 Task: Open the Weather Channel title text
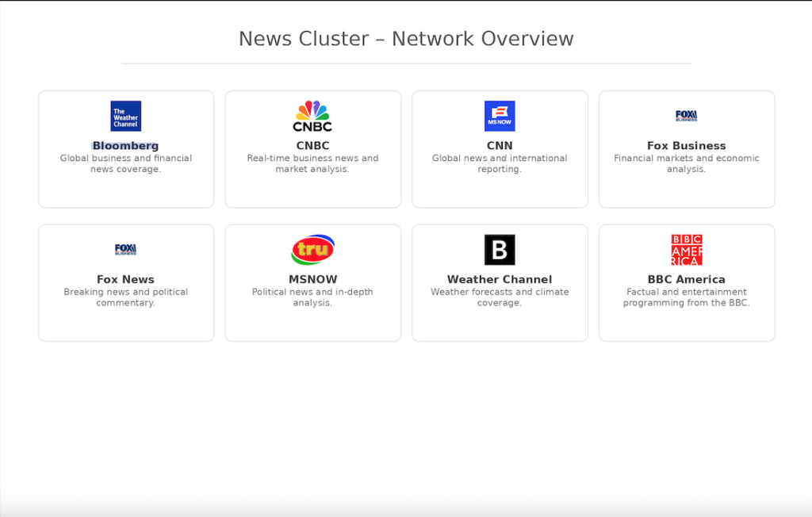[500, 280]
